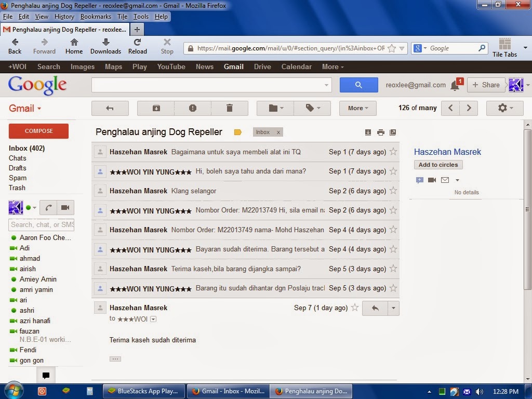Open conversation in a new window icon
Viewport: 532px width, 399px height.
393,132
